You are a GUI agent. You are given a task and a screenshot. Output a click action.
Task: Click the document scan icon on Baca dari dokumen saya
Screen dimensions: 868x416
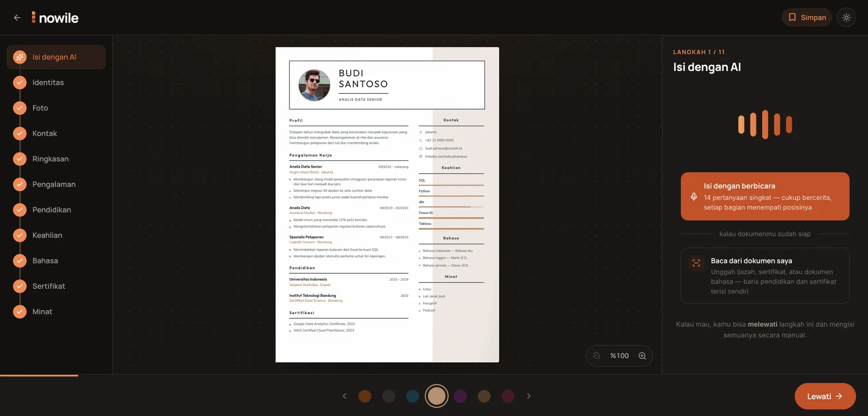(x=696, y=263)
